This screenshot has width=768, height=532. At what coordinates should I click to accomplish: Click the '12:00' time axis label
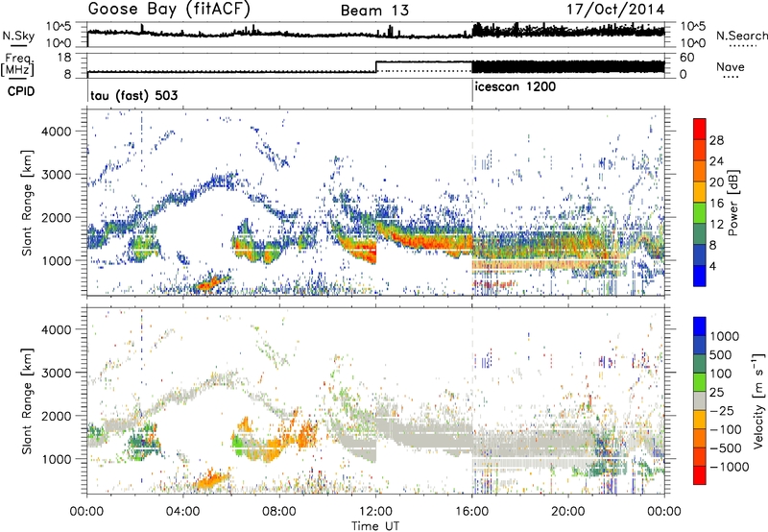pos(375,512)
